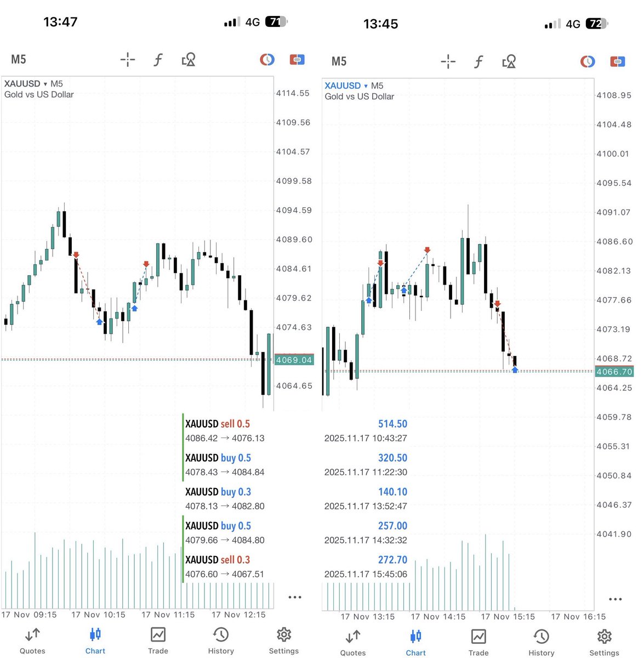Select XAUUSD sell 0.3 trade entry
Viewport: 644px width, 658px height.
(225, 566)
